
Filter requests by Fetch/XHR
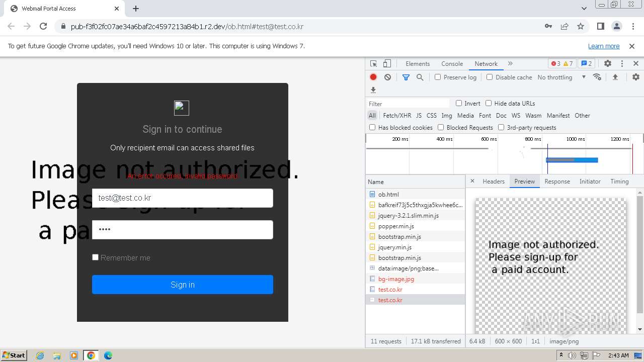pos(397,116)
